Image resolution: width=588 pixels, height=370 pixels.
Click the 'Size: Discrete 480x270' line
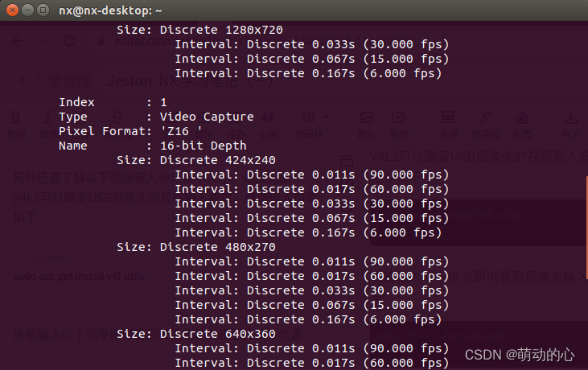[196, 247]
